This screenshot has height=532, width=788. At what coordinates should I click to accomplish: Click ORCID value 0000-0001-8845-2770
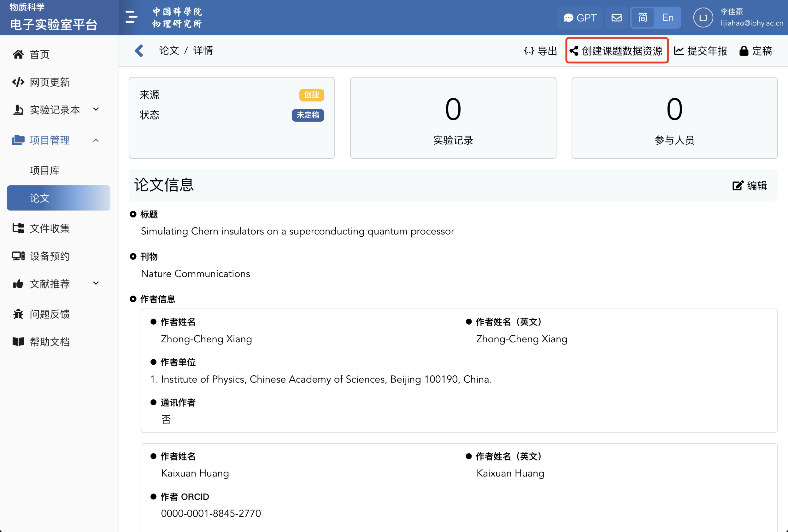coord(211,513)
